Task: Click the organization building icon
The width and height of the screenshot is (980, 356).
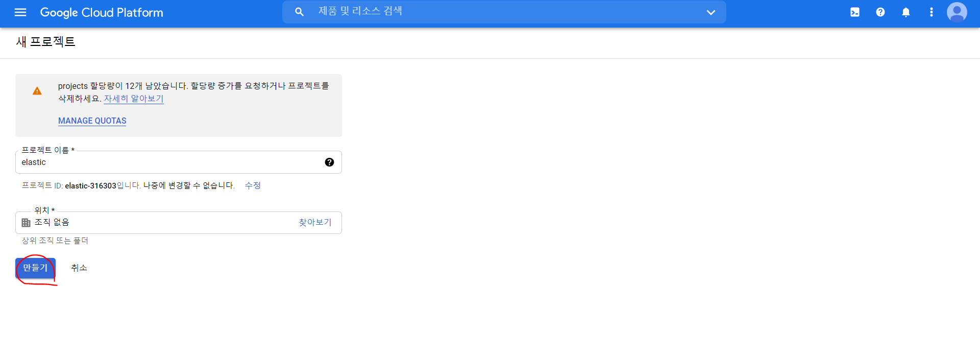Action: [x=26, y=223]
